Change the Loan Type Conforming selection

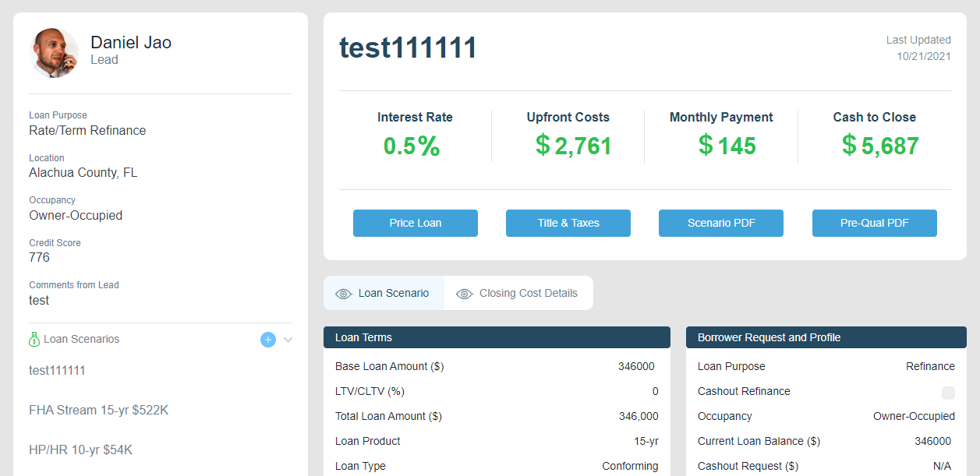[629, 466]
